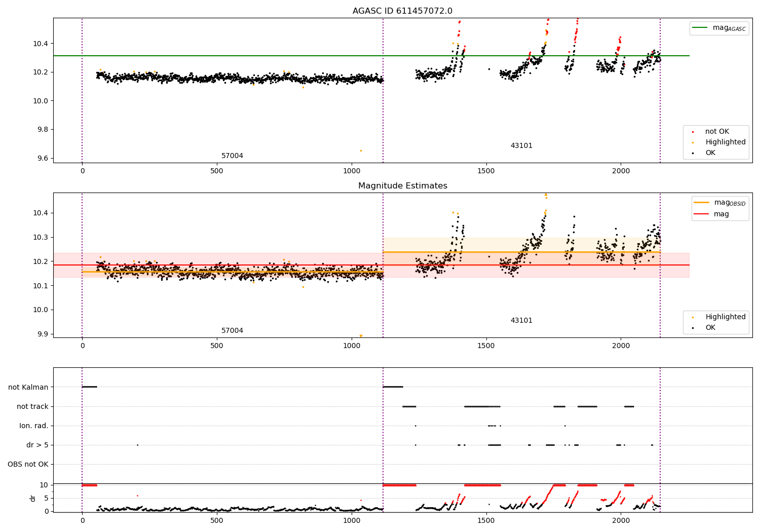Click the mag AGASC legend entry
Image resolution: width=760 pixels, height=532 pixels.
click(x=719, y=28)
